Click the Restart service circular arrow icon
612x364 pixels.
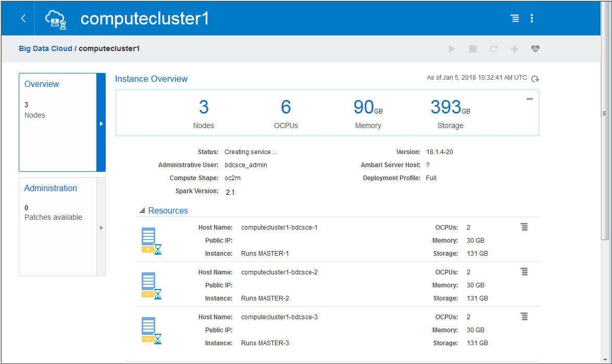[x=493, y=48]
